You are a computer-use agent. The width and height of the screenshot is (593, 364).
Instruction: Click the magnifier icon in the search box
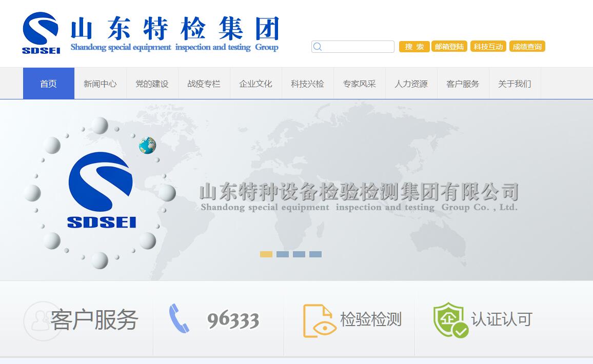pyautogui.click(x=318, y=47)
